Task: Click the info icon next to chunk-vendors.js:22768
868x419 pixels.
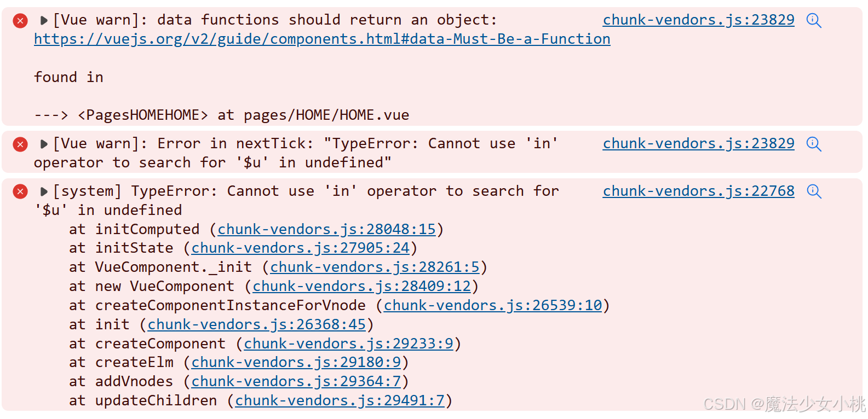Action: point(814,191)
